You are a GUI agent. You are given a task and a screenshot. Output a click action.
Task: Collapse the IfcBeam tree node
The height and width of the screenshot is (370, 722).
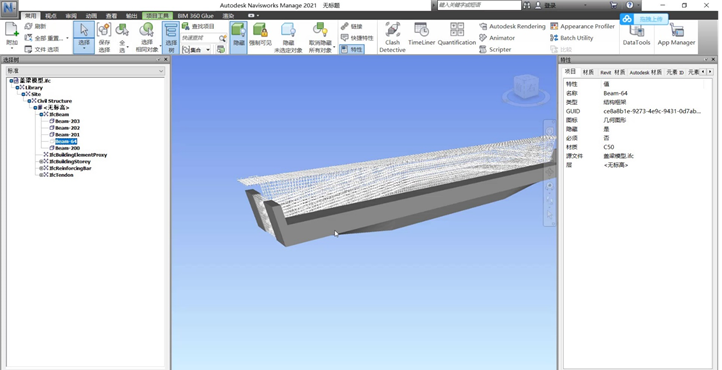(x=41, y=114)
